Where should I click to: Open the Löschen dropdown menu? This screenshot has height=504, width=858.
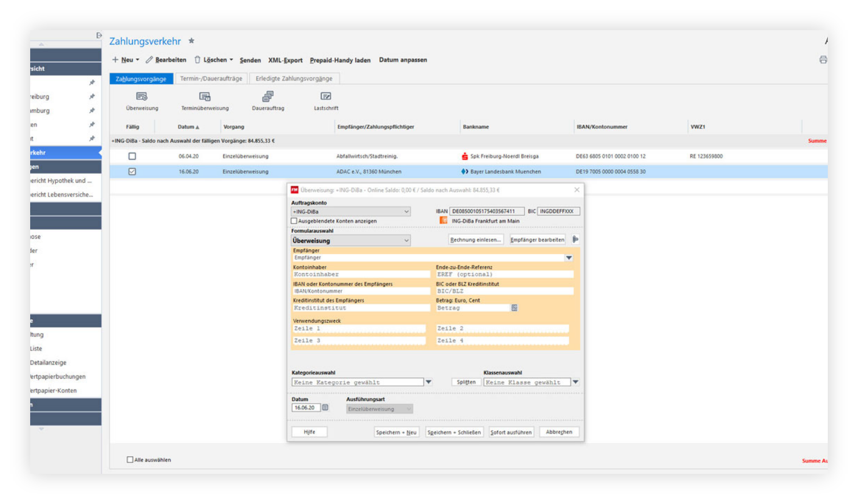pyautogui.click(x=231, y=60)
